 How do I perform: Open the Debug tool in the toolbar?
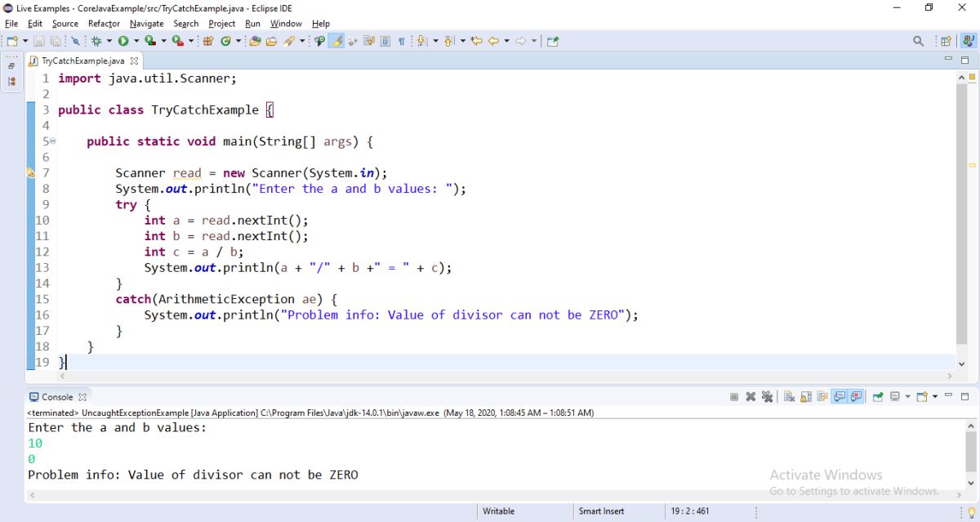pyautogui.click(x=96, y=39)
